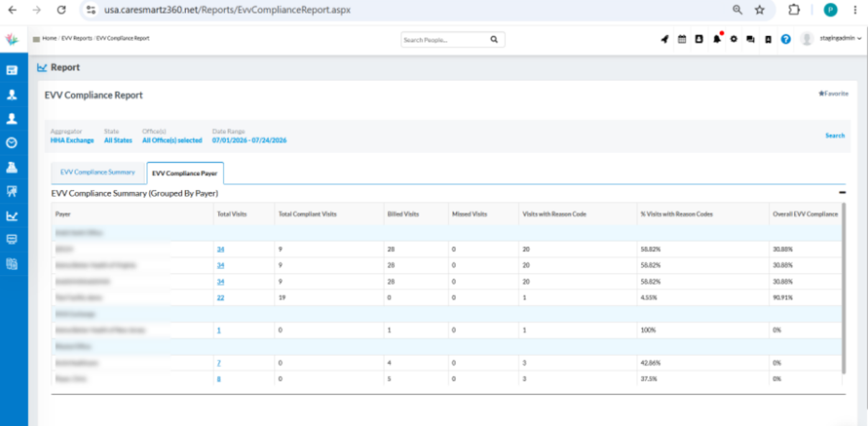The image size is (868, 426).
Task: Select the EVV Compliance Payer tab
Action: [185, 173]
